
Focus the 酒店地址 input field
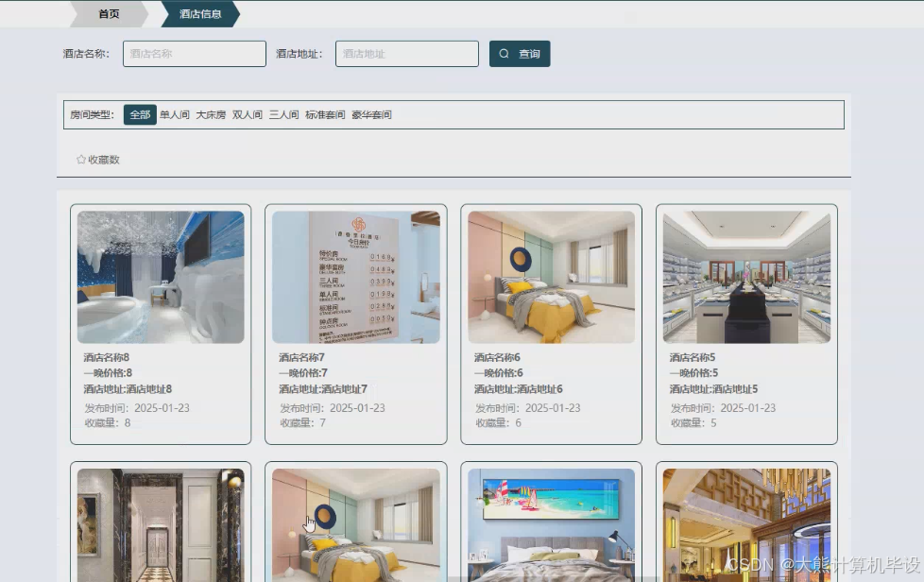407,54
